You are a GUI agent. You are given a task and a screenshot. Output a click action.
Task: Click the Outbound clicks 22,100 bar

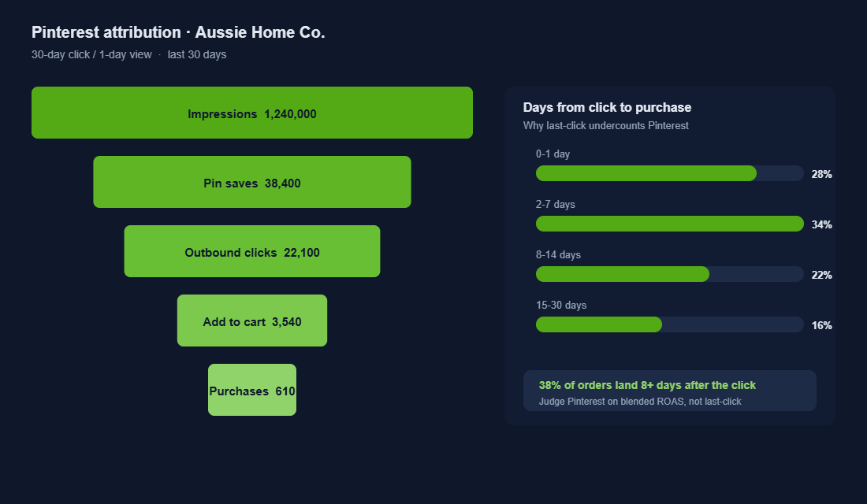coord(252,251)
